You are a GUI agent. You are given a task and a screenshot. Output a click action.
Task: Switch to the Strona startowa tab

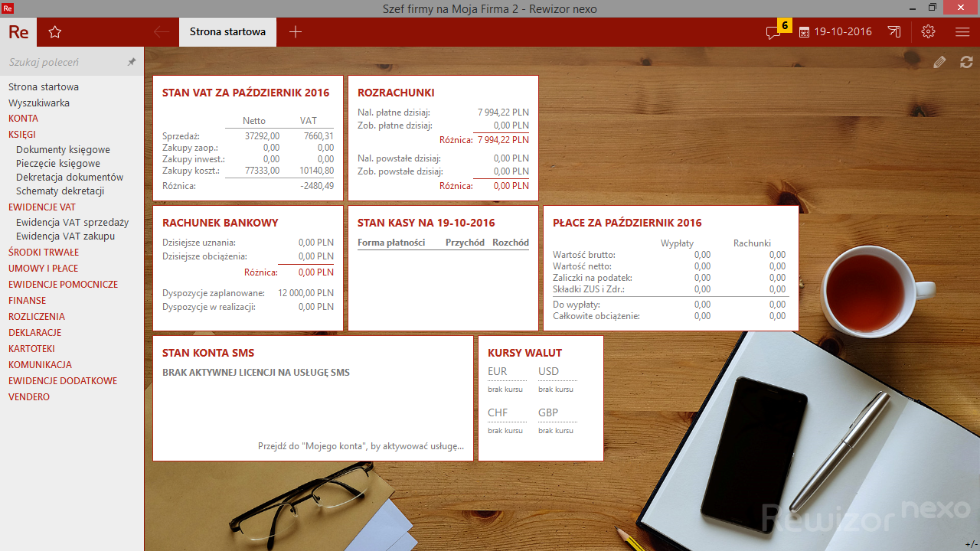click(x=227, y=32)
